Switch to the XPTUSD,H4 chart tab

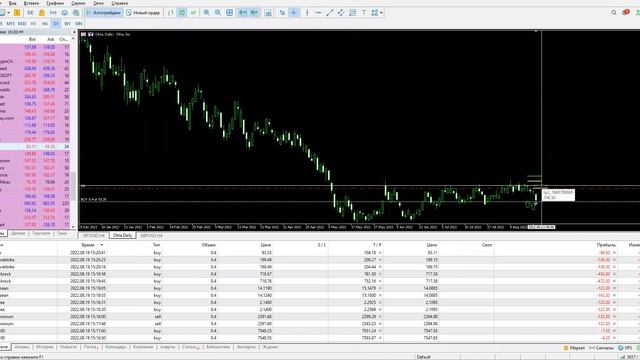(x=94, y=236)
